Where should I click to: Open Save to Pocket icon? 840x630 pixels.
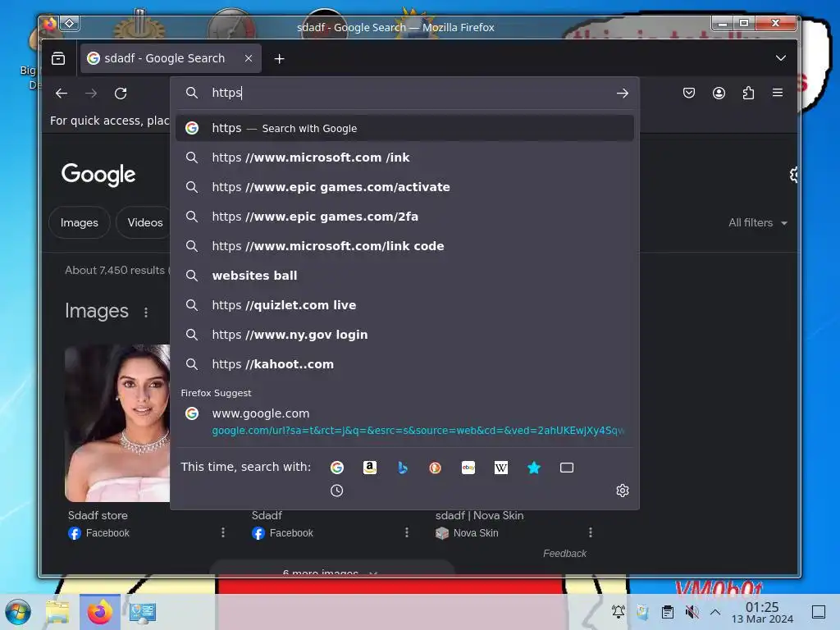(689, 93)
